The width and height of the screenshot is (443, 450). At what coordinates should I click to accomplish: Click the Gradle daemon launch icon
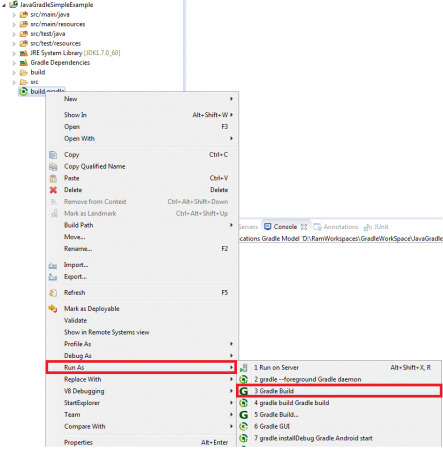(244, 379)
